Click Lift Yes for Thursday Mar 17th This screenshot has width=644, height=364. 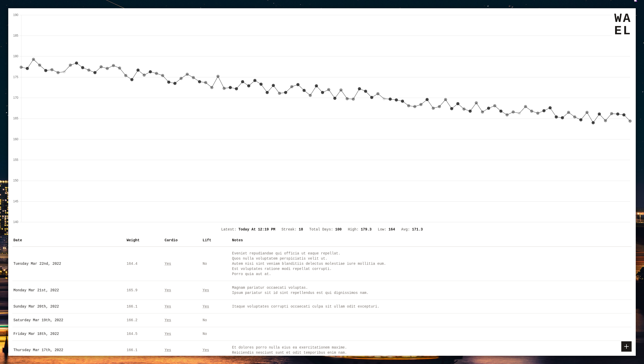[206, 350]
